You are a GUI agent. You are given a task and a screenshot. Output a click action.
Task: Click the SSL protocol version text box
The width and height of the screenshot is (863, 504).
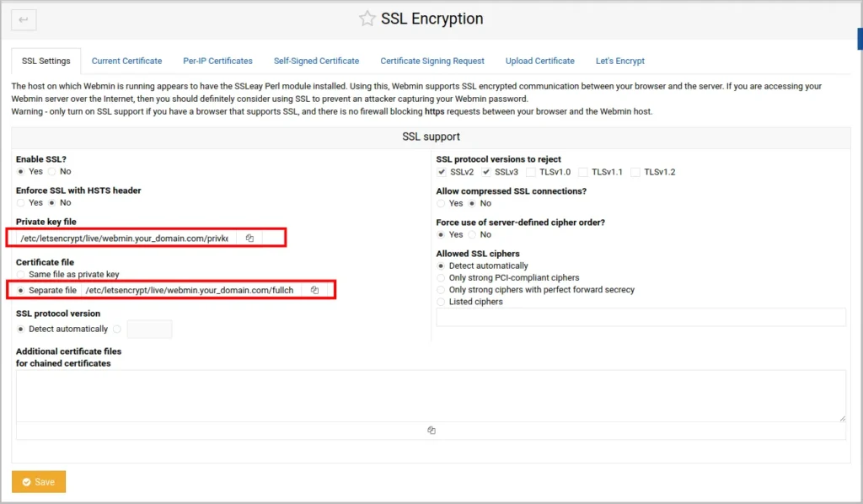(x=150, y=329)
